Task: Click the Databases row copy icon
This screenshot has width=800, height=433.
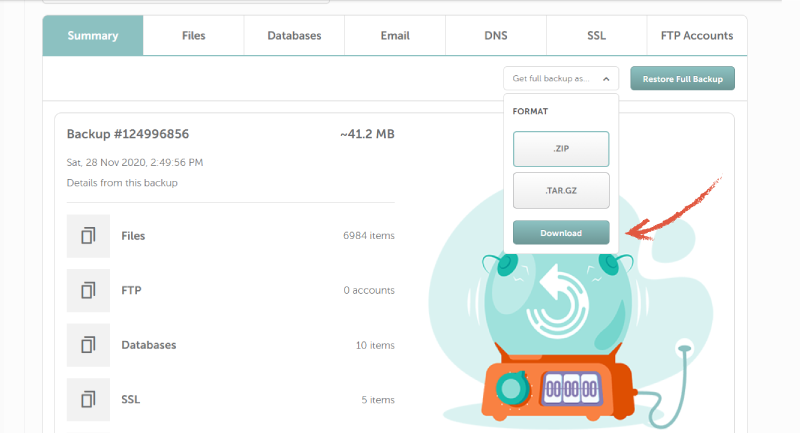Action: (x=88, y=345)
